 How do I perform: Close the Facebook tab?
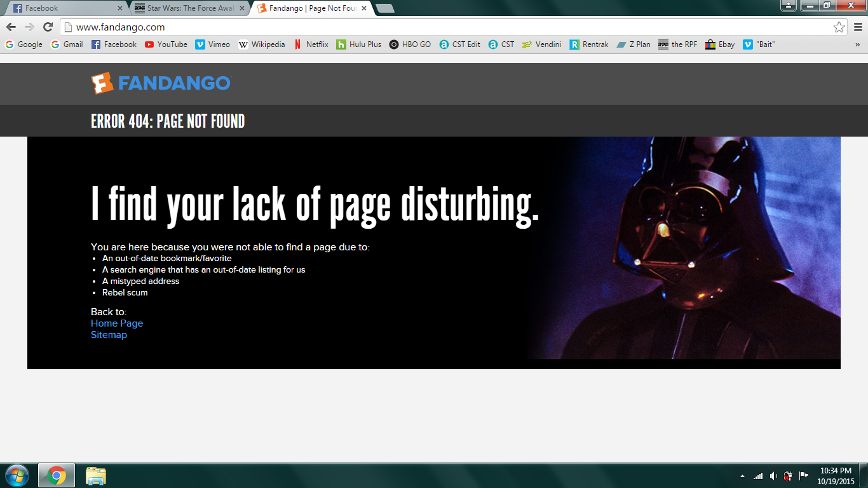pyautogui.click(x=120, y=8)
